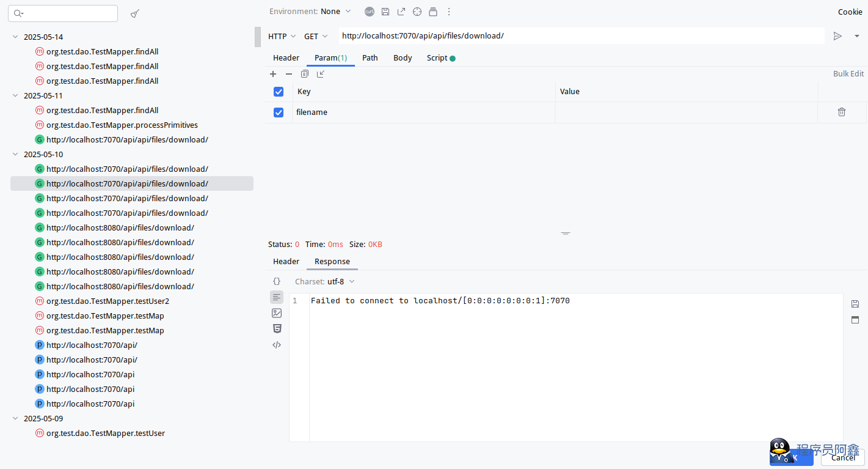Clear history with the broom icon
The image size is (868, 469).
pos(135,13)
